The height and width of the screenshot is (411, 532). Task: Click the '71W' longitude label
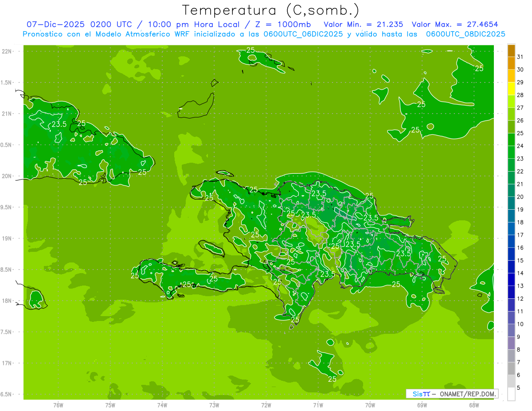(x=318, y=405)
